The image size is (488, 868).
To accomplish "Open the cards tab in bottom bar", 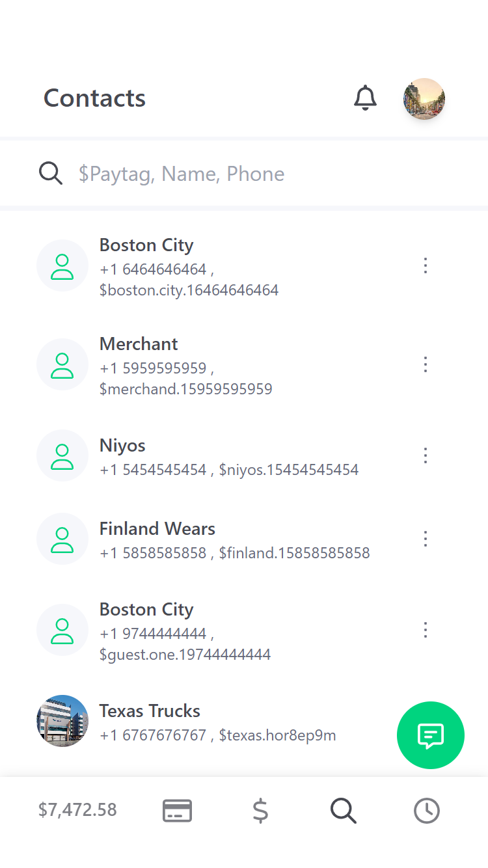I will (x=177, y=811).
